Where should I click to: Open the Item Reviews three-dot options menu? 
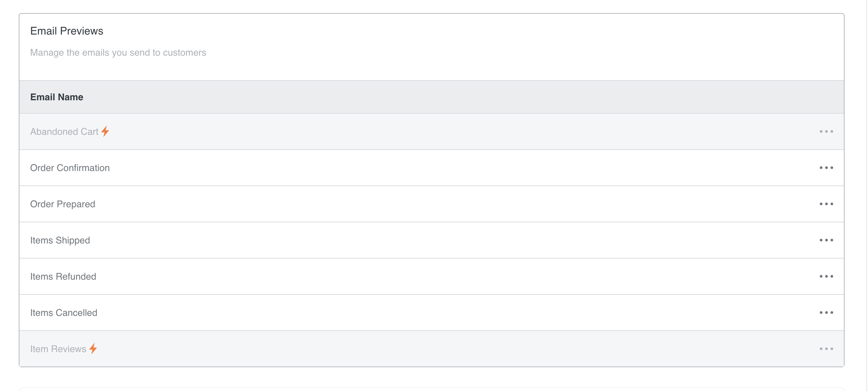click(826, 349)
